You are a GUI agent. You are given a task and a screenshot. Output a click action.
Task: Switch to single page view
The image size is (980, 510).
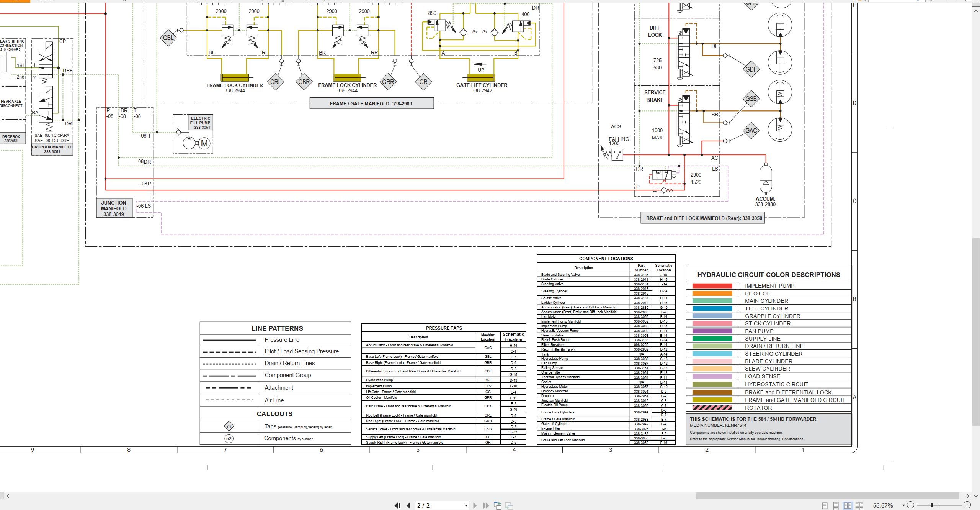tap(825, 505)
